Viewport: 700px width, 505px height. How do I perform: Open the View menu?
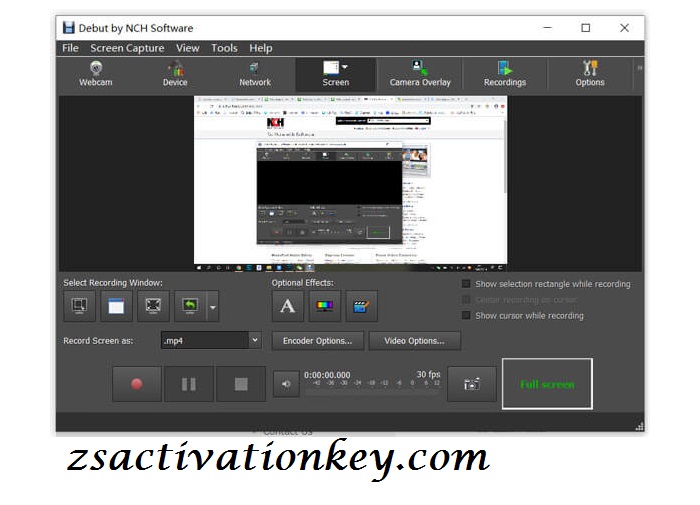click(x=187, y=48)
